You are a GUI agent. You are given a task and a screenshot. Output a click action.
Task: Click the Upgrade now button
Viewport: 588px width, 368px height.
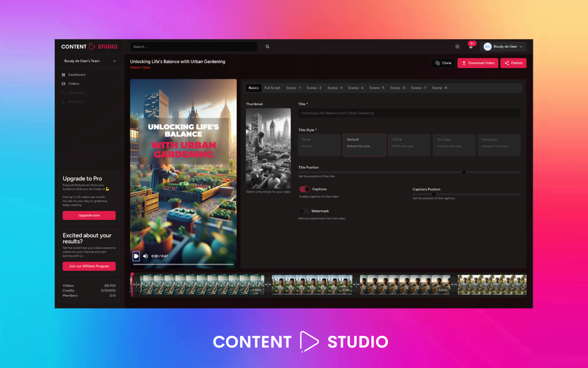tap(89, 215)
